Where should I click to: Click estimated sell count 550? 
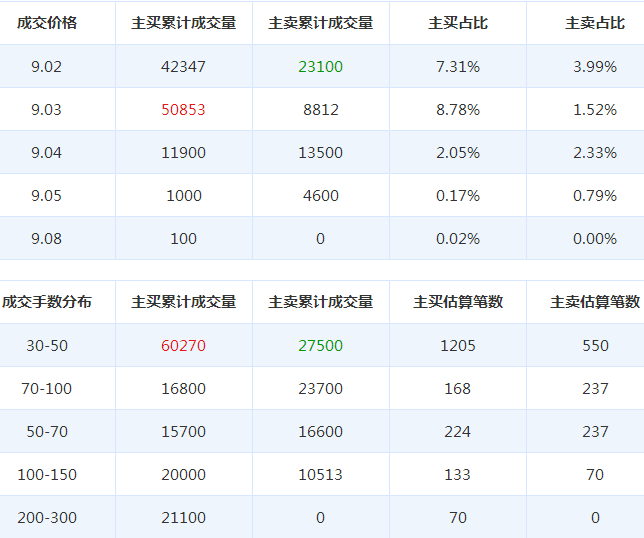tap(596, 346)
